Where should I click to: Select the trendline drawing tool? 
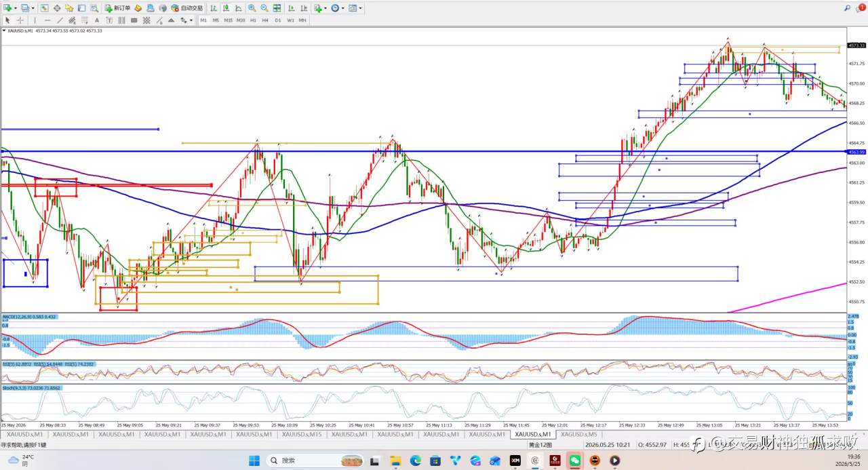pyautogui.click(x=60, y=20)
